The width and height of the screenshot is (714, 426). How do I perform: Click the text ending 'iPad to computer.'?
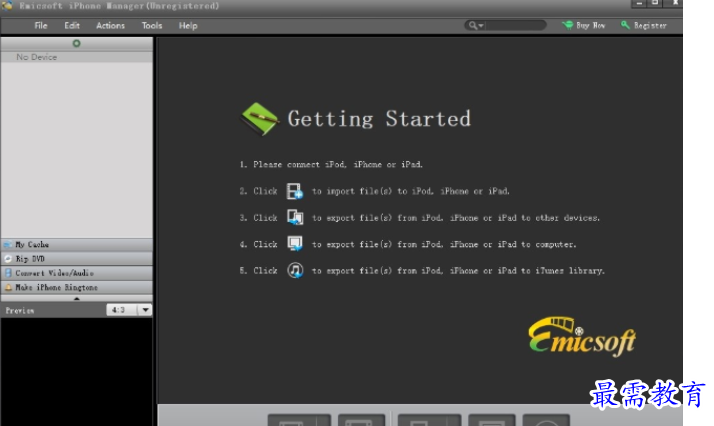(444, 244)
